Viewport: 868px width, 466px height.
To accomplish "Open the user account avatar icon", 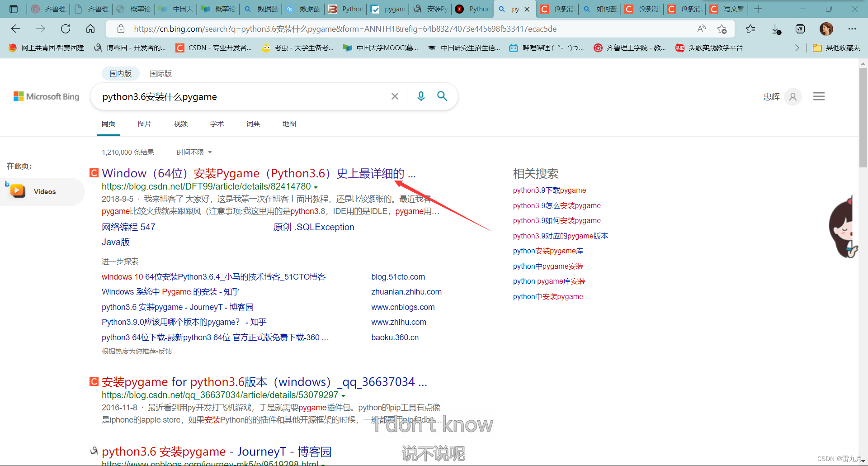I will pyautogui.click(x=793, y=96).
